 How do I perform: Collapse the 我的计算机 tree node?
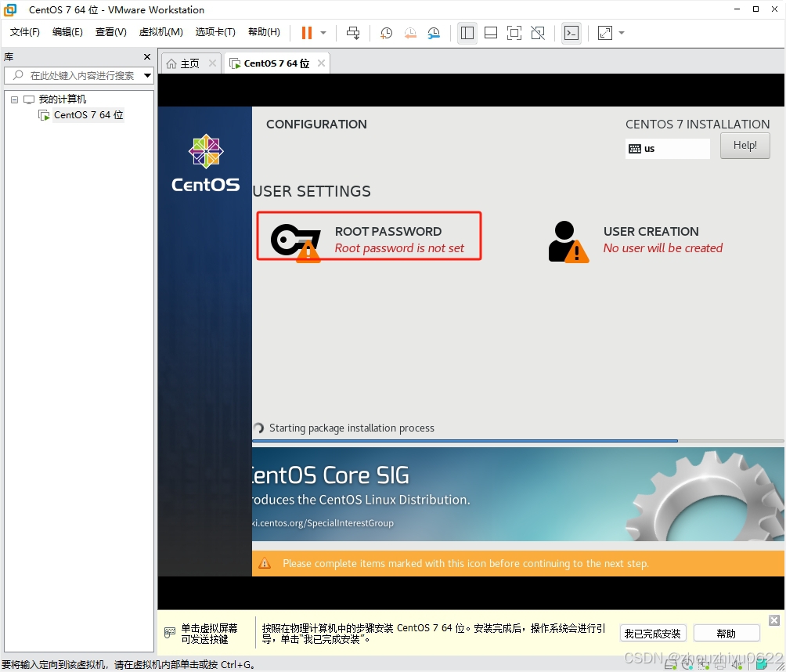[x=15, y=99]
